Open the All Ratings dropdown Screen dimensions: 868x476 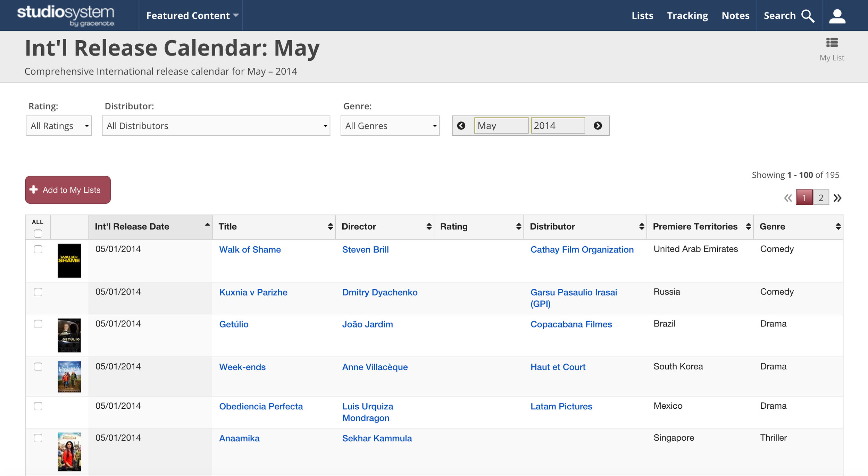59,126
